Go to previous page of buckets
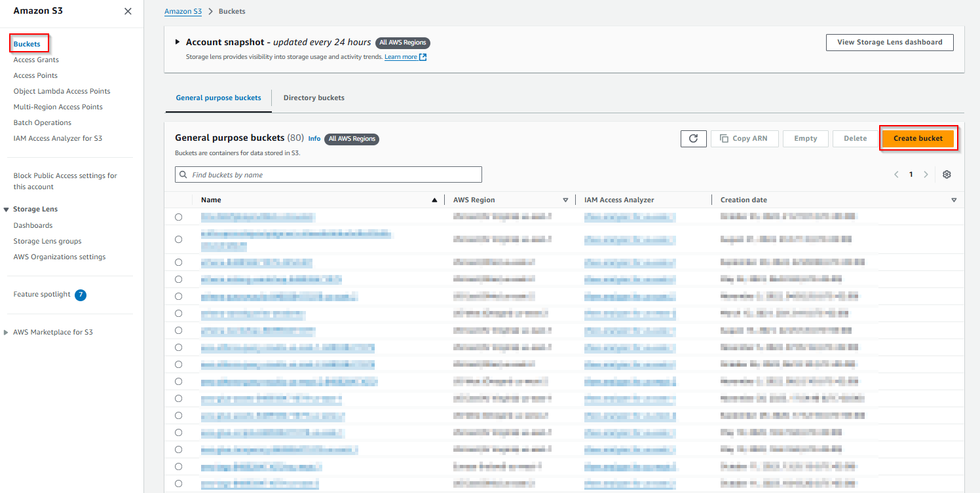This screenshot has height=493, width=980. coord(896,174)
